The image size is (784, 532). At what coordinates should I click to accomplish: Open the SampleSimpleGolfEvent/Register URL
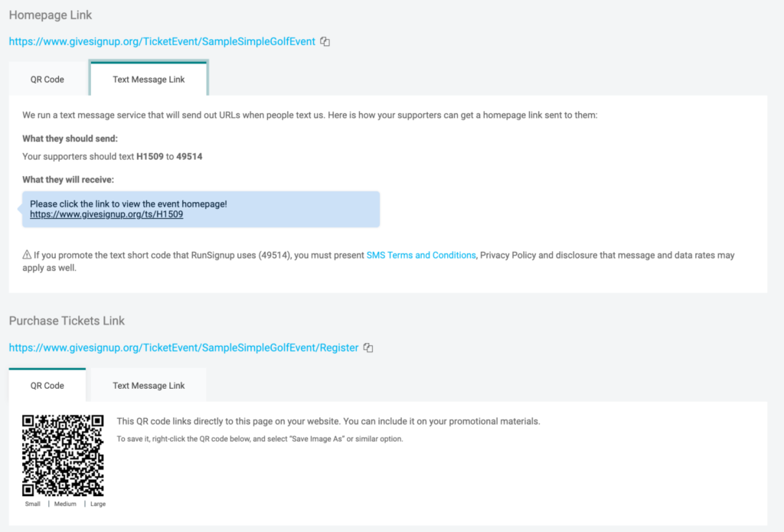tap(184, 348)
